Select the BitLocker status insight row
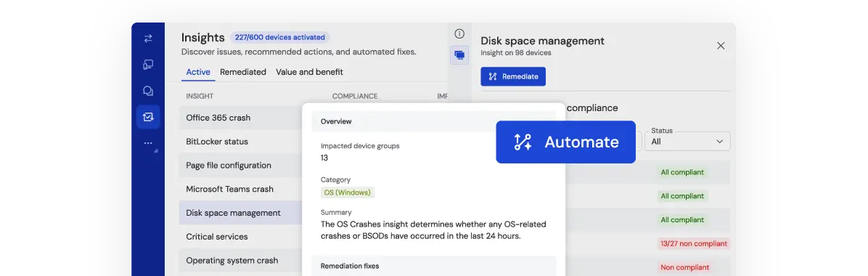This screenshot has width=868, height=276. coord(241,142)
